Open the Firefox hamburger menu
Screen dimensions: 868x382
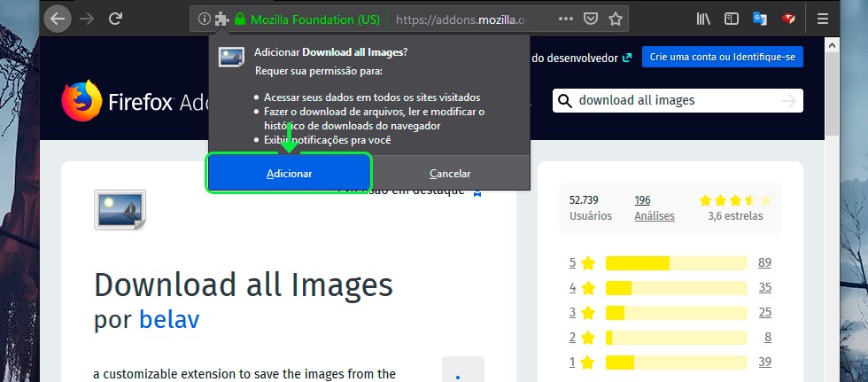pyautogui.click(x=823, y=19)
